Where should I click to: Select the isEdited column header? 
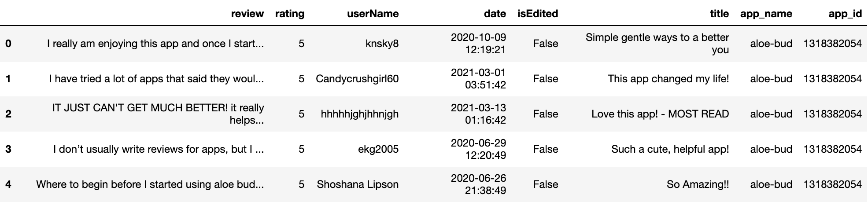[537, 14]
